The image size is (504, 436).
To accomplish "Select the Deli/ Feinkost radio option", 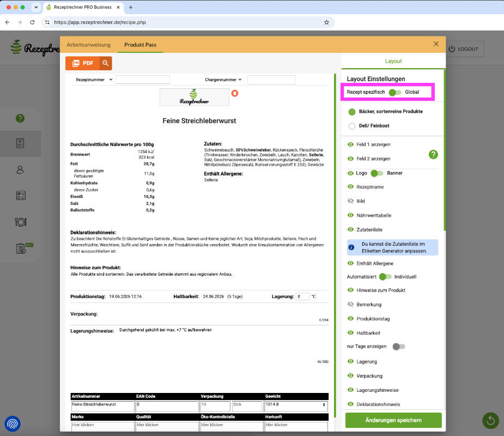I will click(352, 126).
